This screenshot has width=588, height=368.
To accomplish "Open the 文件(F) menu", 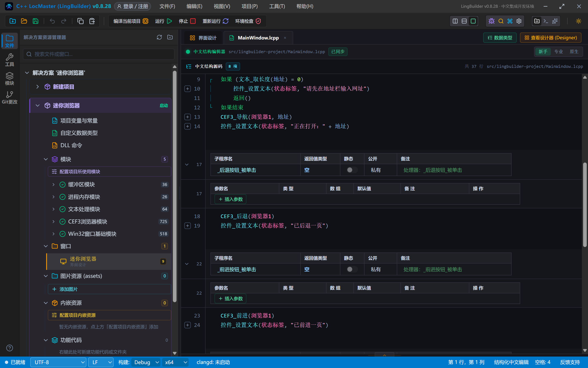I will coord(167,6).
